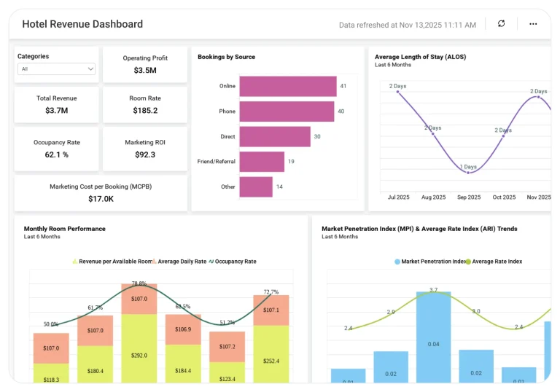Click the $106.9 Average Daily Rate segment
This screenshot has height=392, width=560.
point(183,329)
